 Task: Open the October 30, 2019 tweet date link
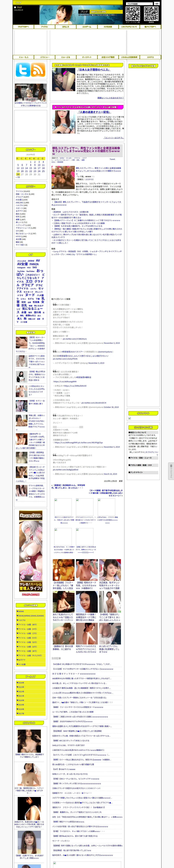point(111,407)
